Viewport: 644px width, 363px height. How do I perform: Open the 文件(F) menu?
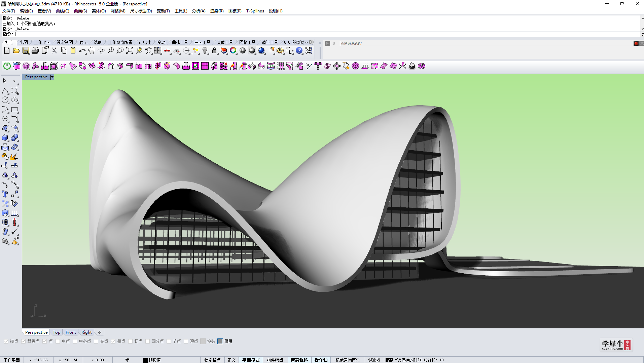pos(9,11)
